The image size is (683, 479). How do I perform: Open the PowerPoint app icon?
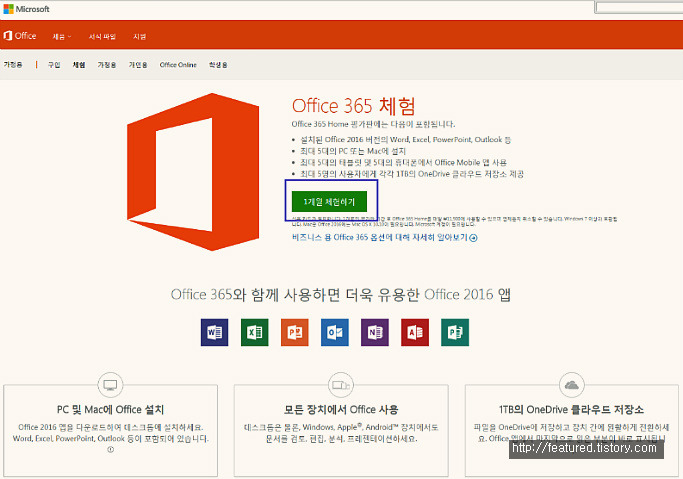click(x=294, y=332)
